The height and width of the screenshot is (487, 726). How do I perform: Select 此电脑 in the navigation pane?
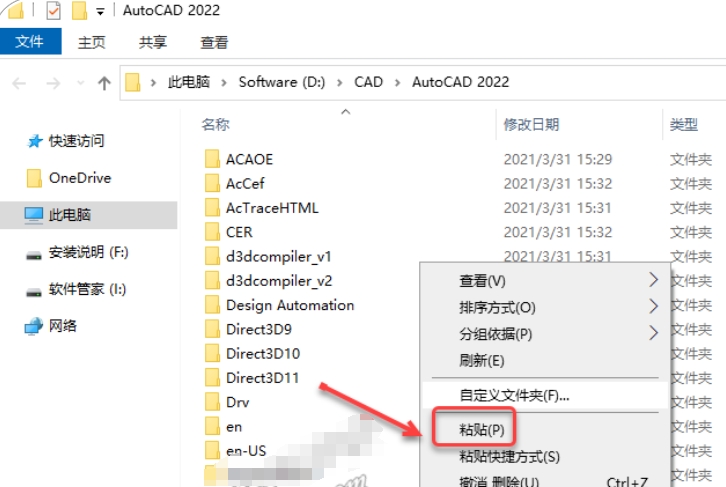(88, 215)
